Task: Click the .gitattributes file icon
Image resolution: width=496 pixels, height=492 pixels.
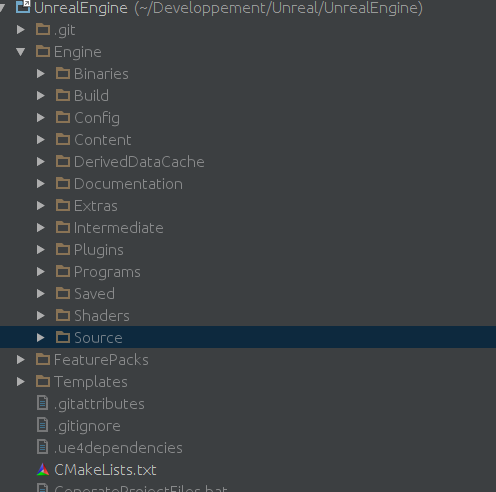Action: (42, 403)
